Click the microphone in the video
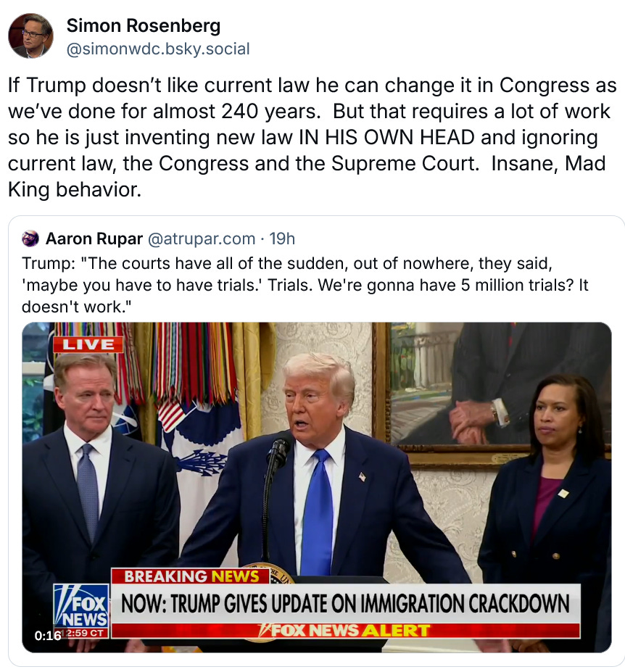The image size is (625, 672). coord(278,455)
